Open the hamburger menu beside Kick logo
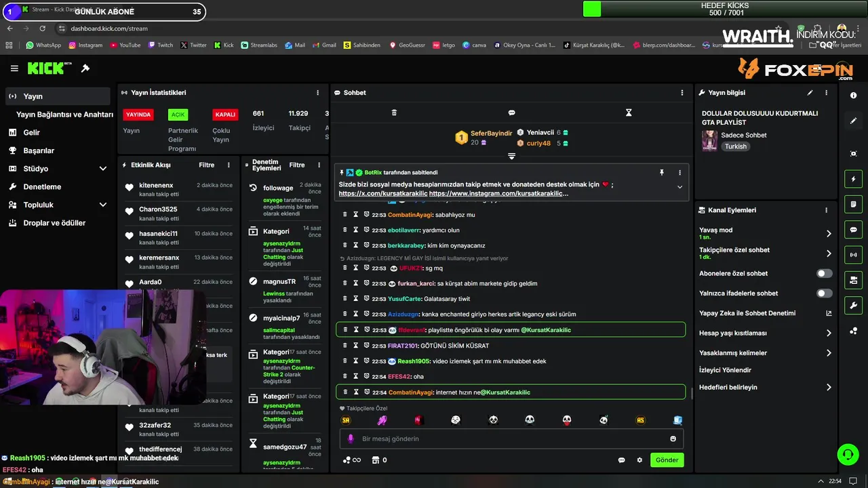This screenshot has width=868, height=488. tap(14, 68)
